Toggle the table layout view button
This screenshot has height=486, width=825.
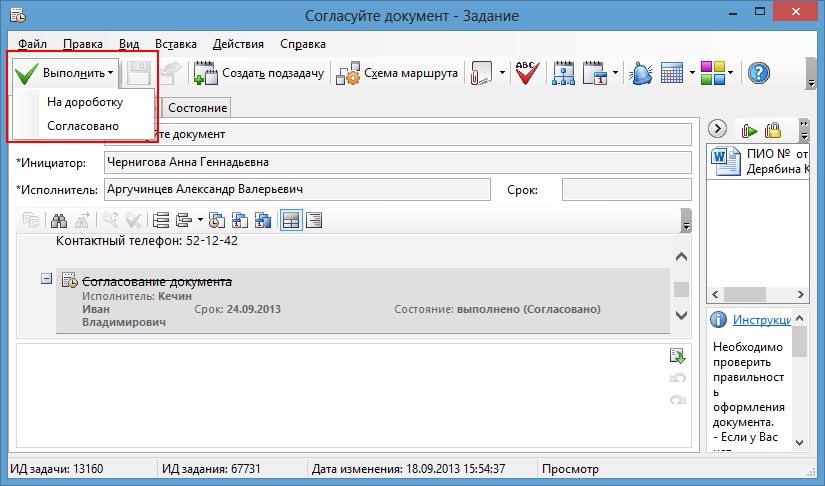tap(290, 220)
